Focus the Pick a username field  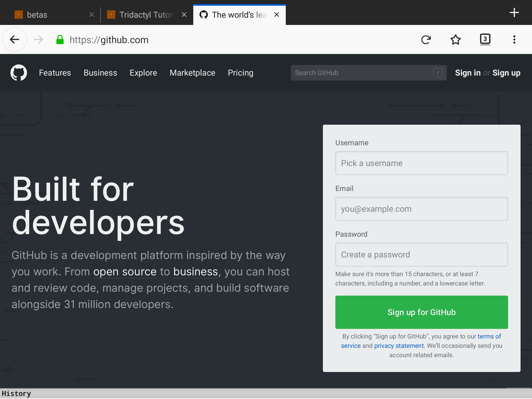click(x=422, y=163)
